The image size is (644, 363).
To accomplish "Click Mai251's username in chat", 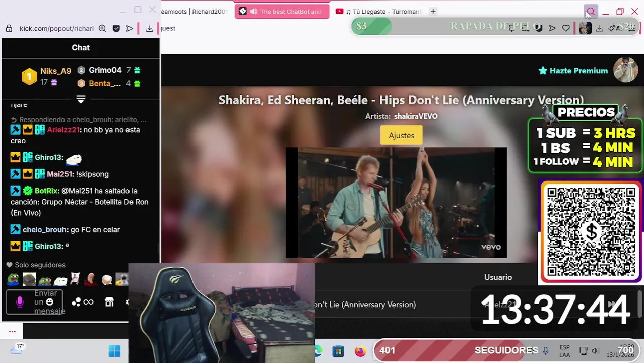I will [60, 174].
